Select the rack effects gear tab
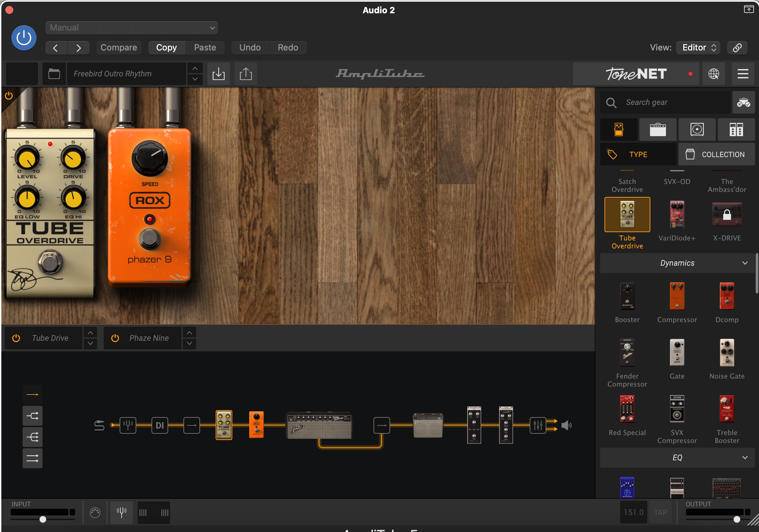759x532 pixels. [736, 130]
